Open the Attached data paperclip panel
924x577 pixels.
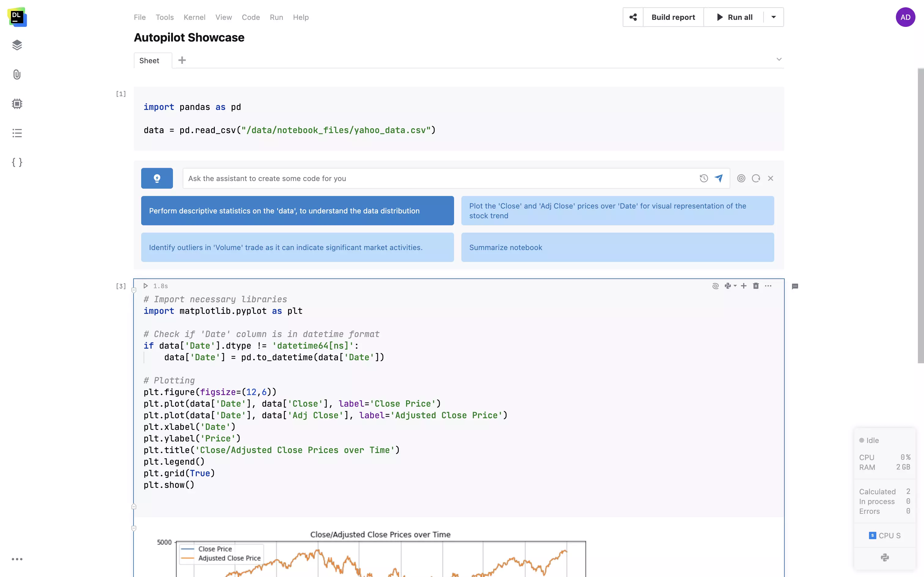point(17,74)
